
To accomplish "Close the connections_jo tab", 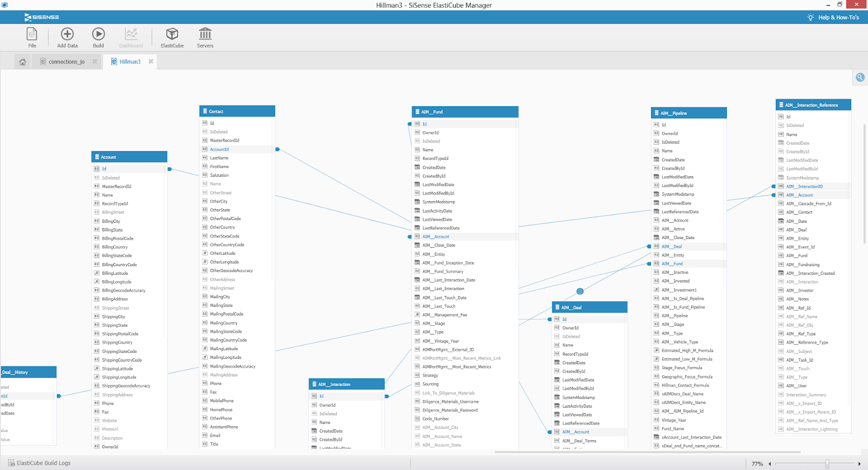I will tap(94, 61).
